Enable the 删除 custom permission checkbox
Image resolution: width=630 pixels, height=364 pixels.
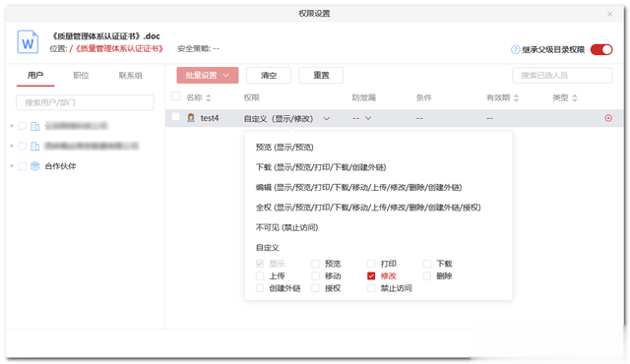(x=427, y=276)
